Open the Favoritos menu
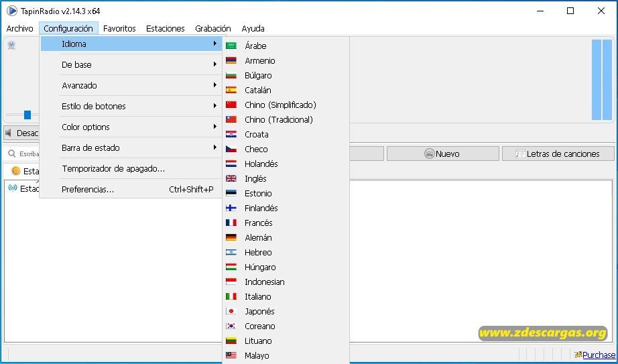618x364 pixels. [x=119, y=28]
